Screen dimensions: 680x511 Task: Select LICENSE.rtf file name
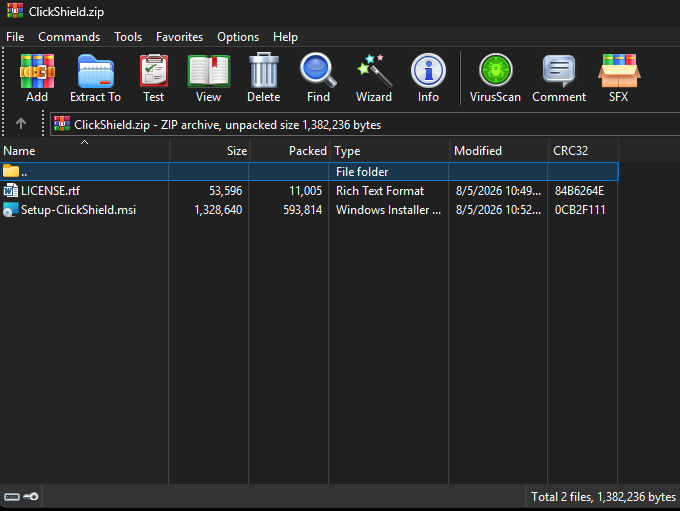50,191
